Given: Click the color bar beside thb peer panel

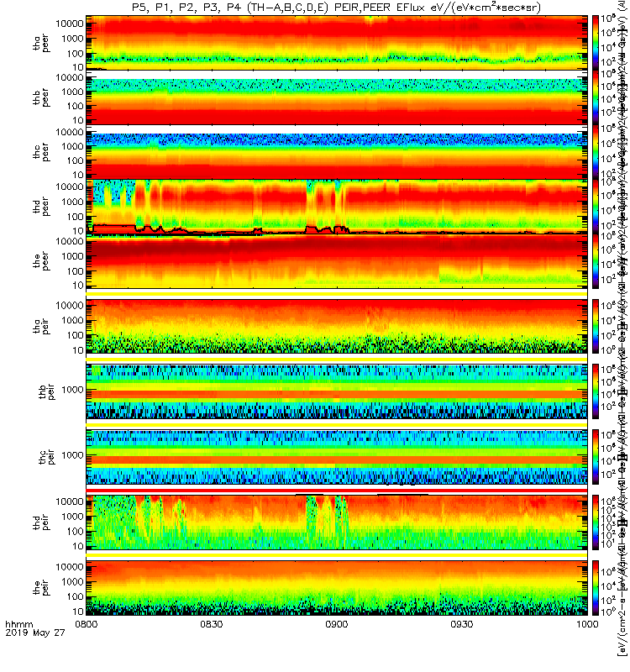Looking at the screenshot, I should (x=596, y=97).
